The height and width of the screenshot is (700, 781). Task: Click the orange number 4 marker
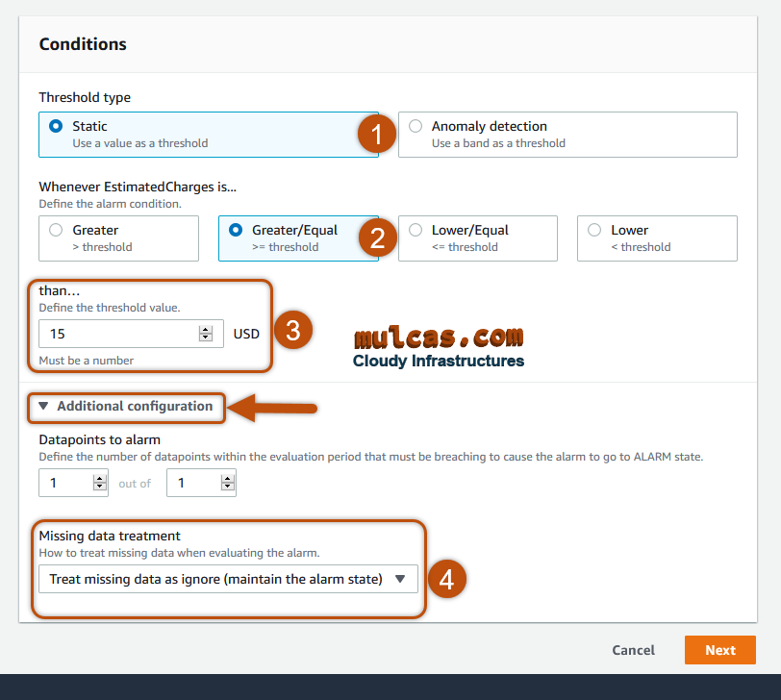[x=446, y=579]
